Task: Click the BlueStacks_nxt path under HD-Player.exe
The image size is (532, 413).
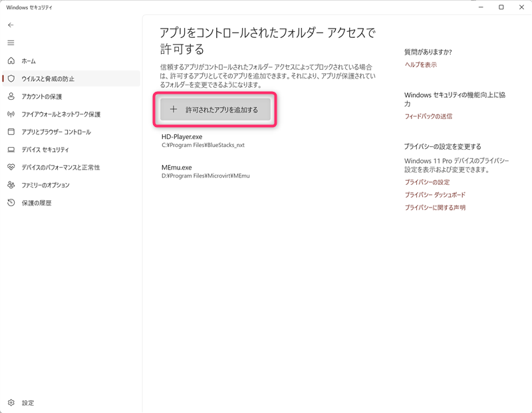Action: point(203,145)
